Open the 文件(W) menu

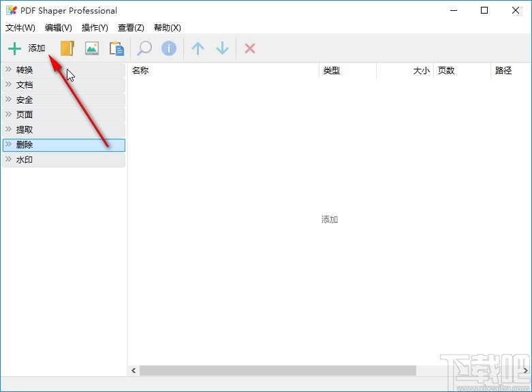20,27
